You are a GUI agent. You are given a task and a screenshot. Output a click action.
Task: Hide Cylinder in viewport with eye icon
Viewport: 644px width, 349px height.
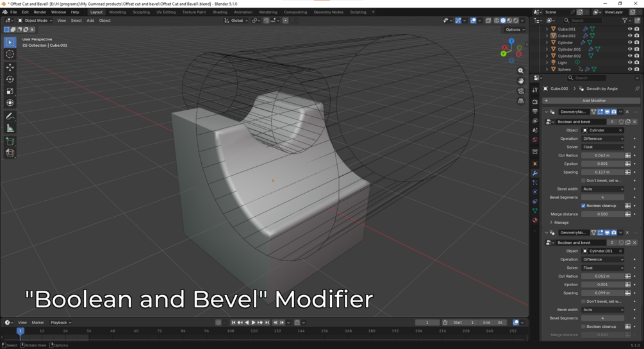630,42
